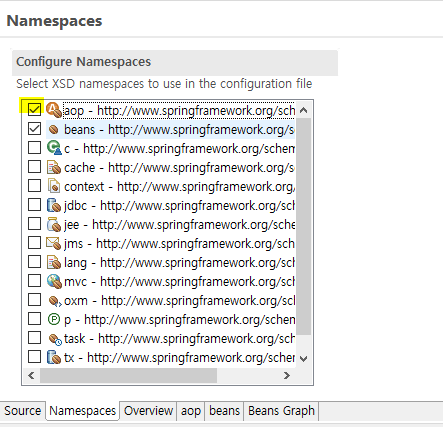The height and width of the screenshot is (427, 443).
Task: Click the oxm namespace icon
Action: 55,301
